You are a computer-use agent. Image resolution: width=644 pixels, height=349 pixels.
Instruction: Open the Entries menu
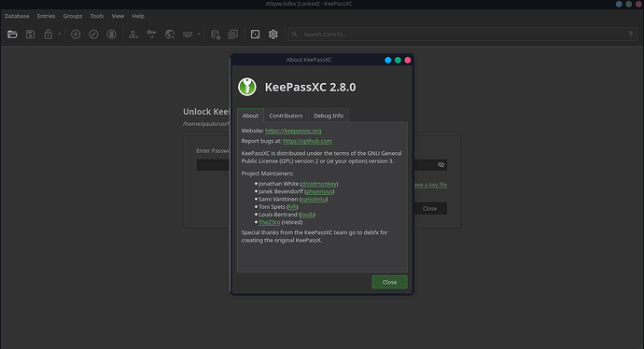pyautogui.click(x=46, y=16)
